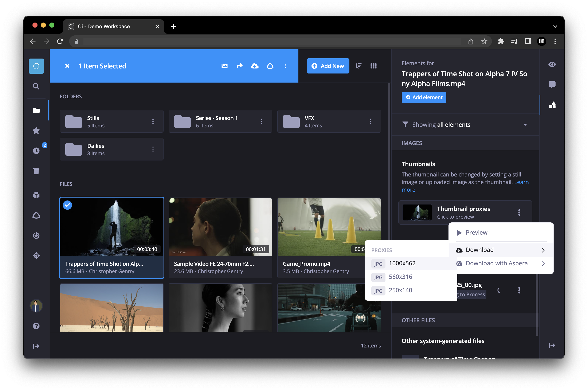Open the Ci home logo
The image size is (588, 390).
pyautogui.click(x=36, y=66)
